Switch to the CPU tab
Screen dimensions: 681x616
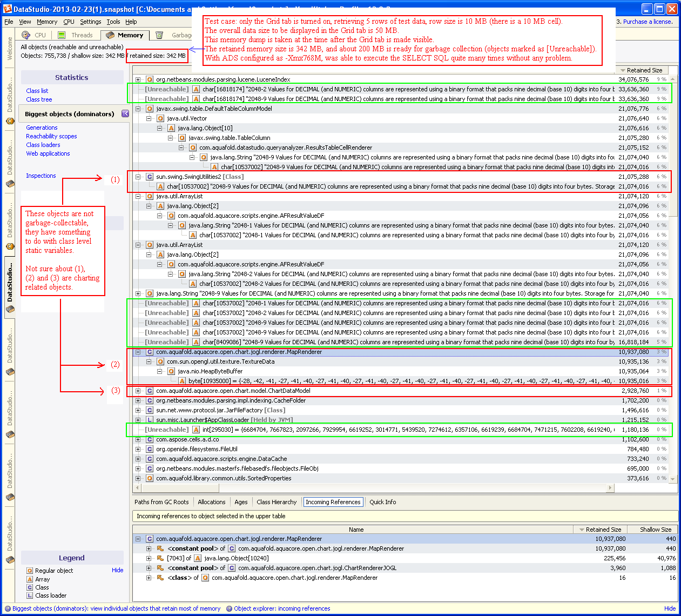point(35,35)
